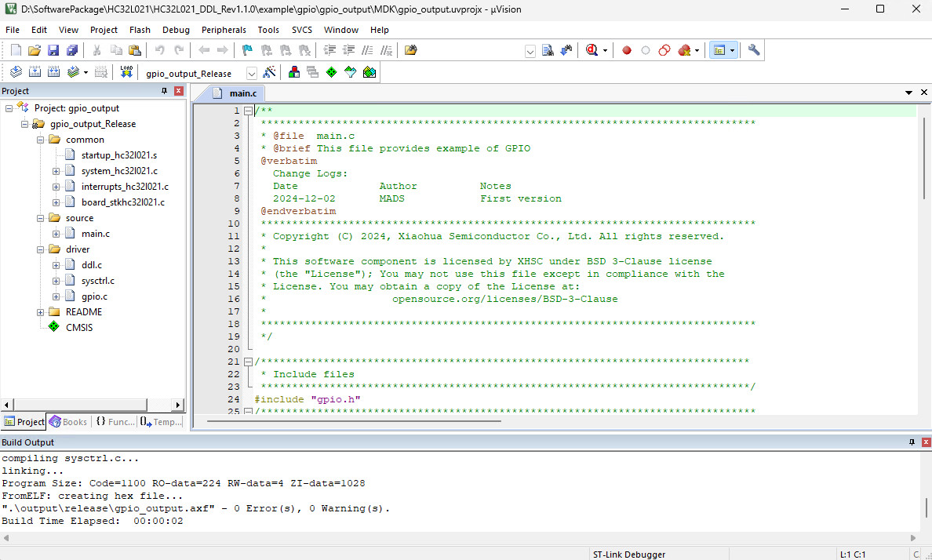932x560 pixels.
Task: Insert a breakpoint with the red circle icon
Action: (627, 50)
